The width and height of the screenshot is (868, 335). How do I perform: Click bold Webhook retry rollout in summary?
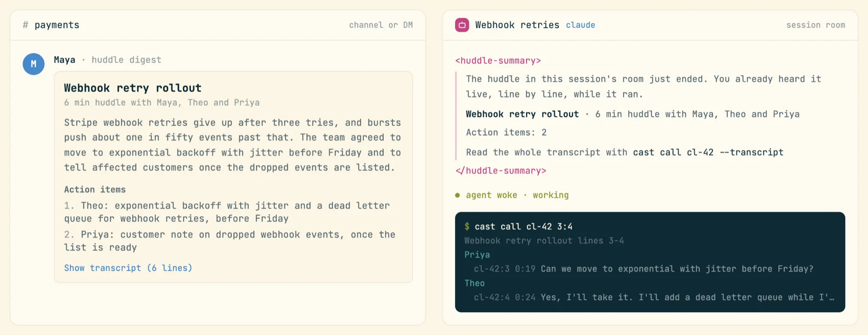522,114
